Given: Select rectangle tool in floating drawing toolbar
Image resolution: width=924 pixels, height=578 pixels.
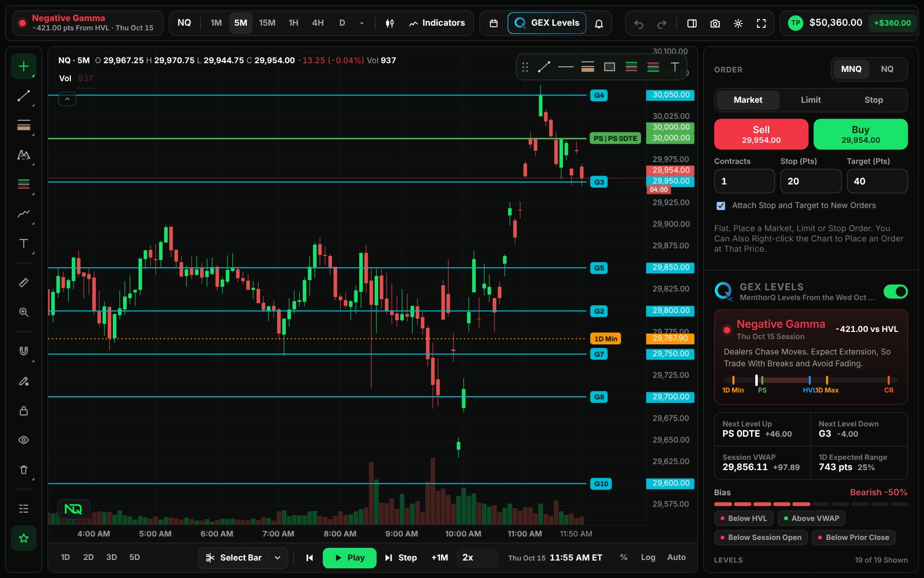Looking at the screenshot, I should click(x=609, y=67).
